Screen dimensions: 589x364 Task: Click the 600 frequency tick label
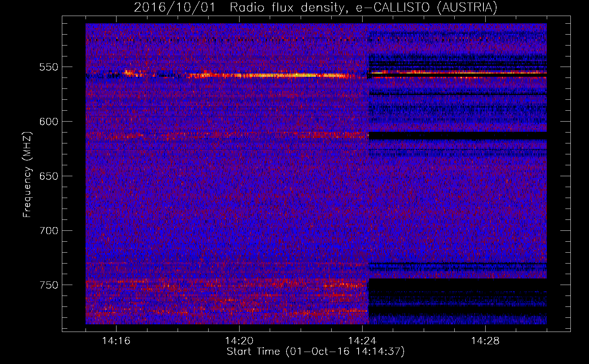coord(49,122)
